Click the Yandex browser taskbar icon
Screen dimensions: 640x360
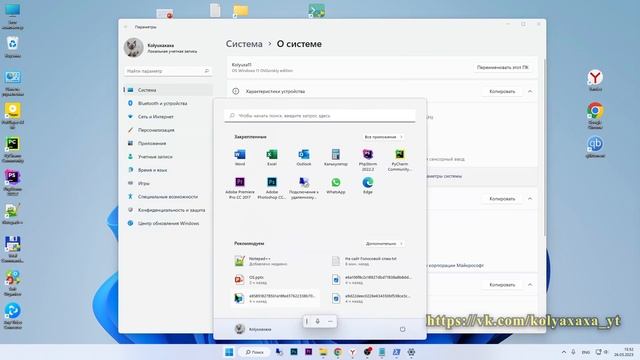(x=352, y=352)
